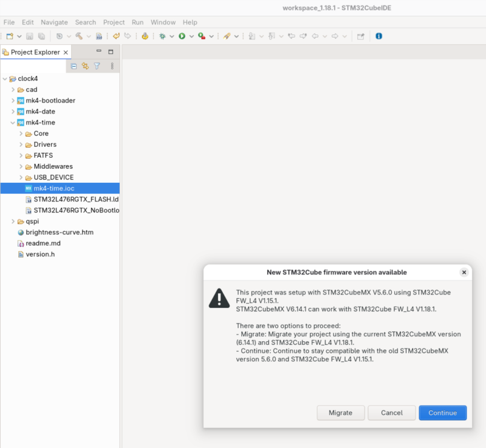Viewport: 486px width, 448px height.
Task: Click the Previous Annotation toolbar icon
Action: 272,36
